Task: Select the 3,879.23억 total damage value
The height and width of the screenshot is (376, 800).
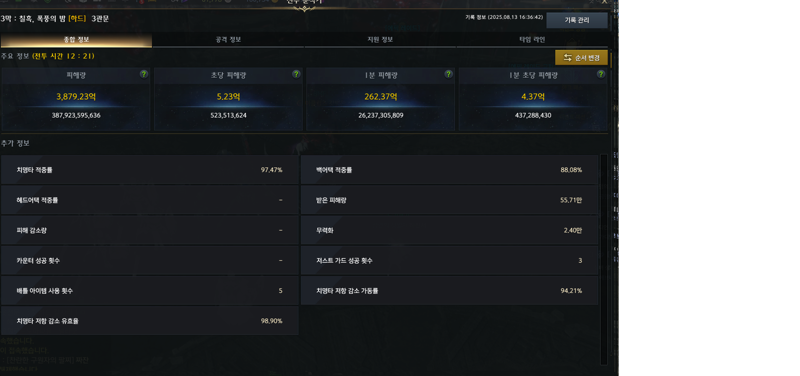Action: pos(76,97)
